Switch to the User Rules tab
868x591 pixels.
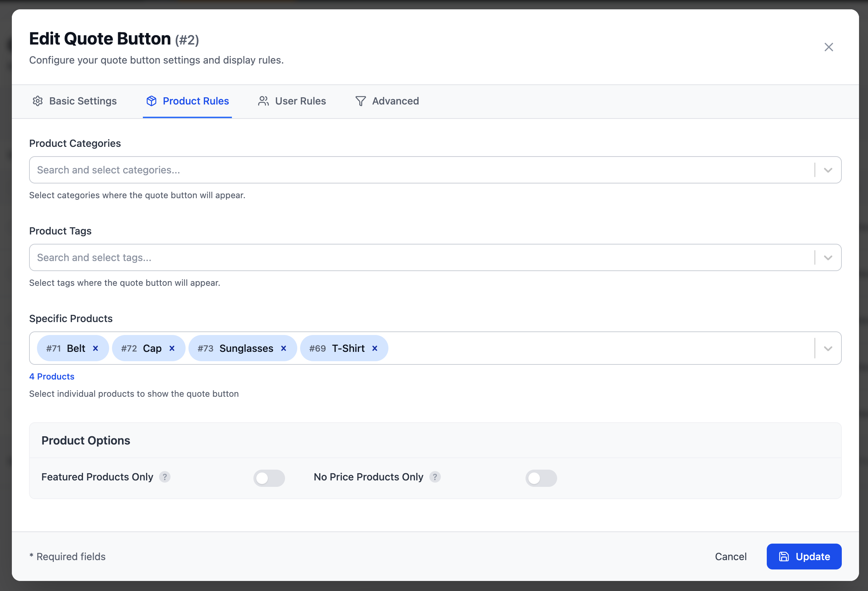point(292,101)
